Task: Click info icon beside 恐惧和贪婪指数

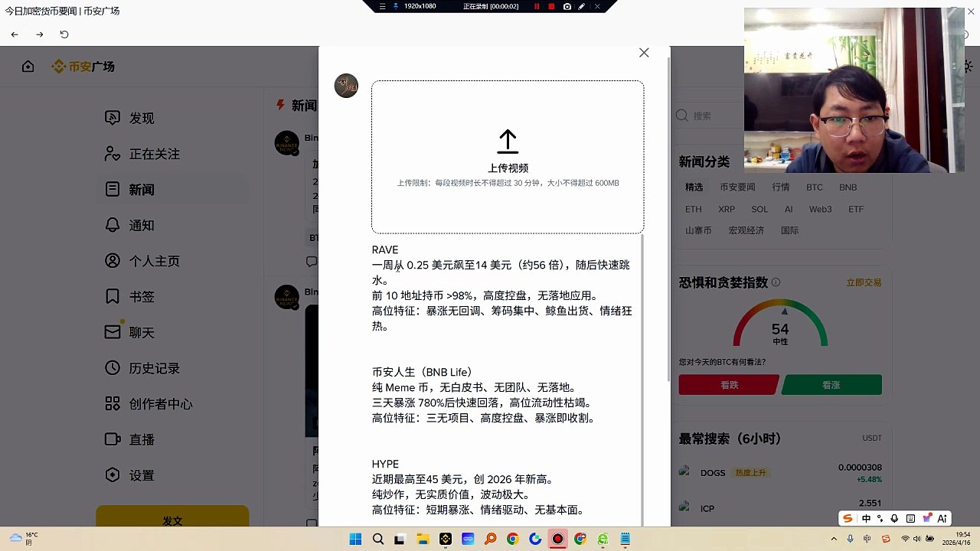Action: [x=776, y=282]
